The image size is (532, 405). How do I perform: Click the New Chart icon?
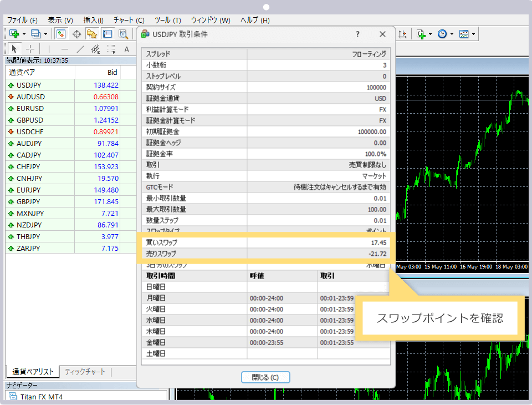[x=14, y=34]
